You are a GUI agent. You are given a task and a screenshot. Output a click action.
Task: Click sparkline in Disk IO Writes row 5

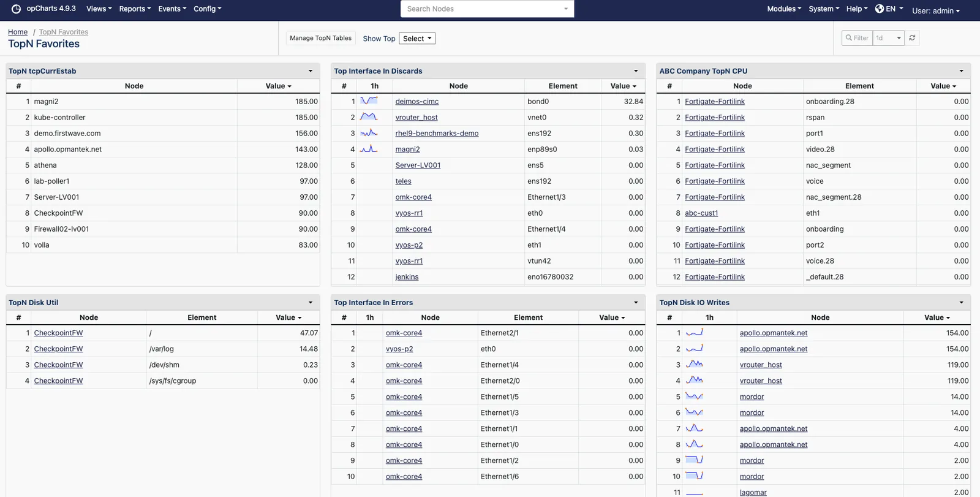coord(694,396)
